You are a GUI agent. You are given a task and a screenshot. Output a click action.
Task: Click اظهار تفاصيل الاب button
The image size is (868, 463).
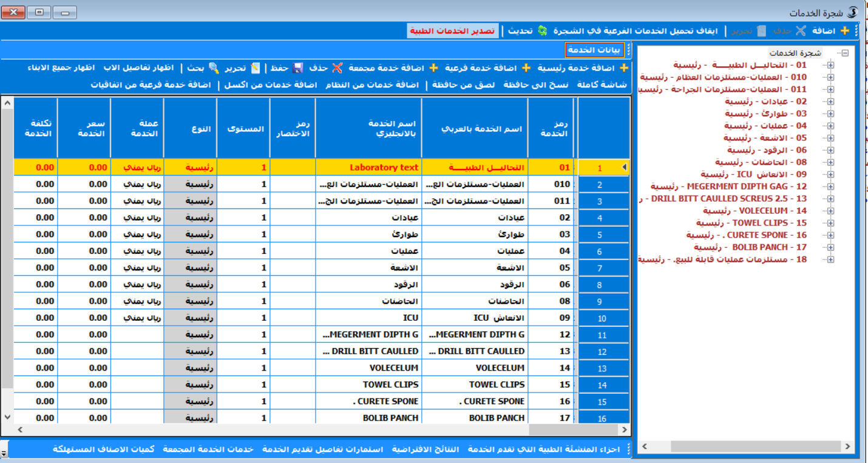pos(139,68)
